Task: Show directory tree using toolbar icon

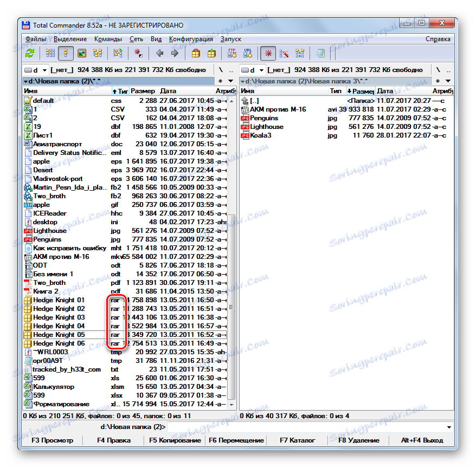Action: (x=98, y=54)
